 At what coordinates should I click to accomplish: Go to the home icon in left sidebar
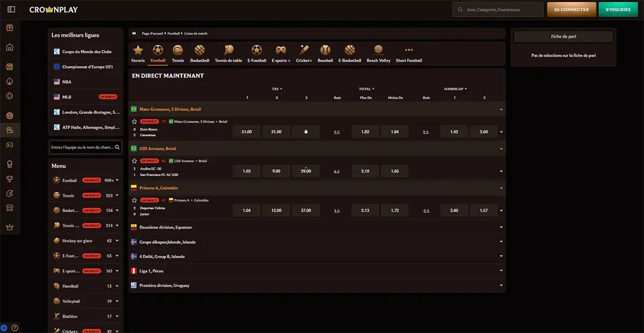pyautogui.click(x=10, y=47)
